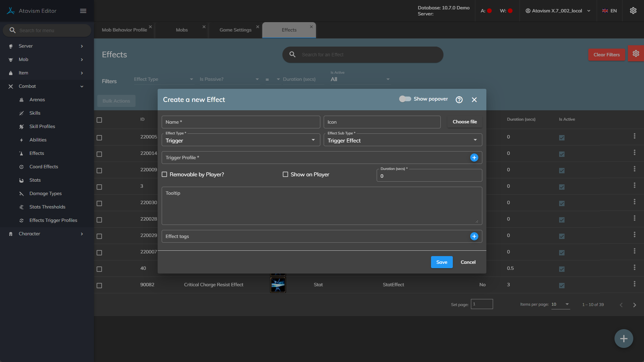This screenshot has height=362, width=644.
Task: Click the Choose file button
Action: point(465,122)
